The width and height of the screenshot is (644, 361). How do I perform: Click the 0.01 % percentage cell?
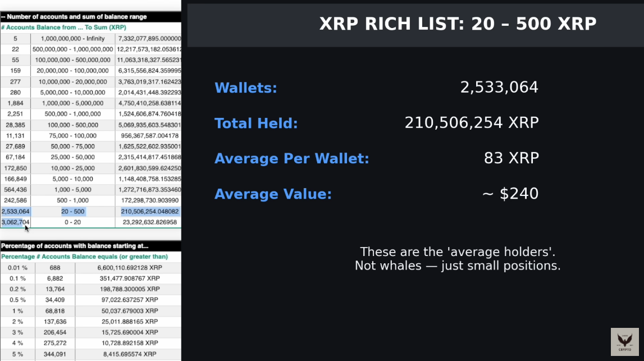click(17, 268)
